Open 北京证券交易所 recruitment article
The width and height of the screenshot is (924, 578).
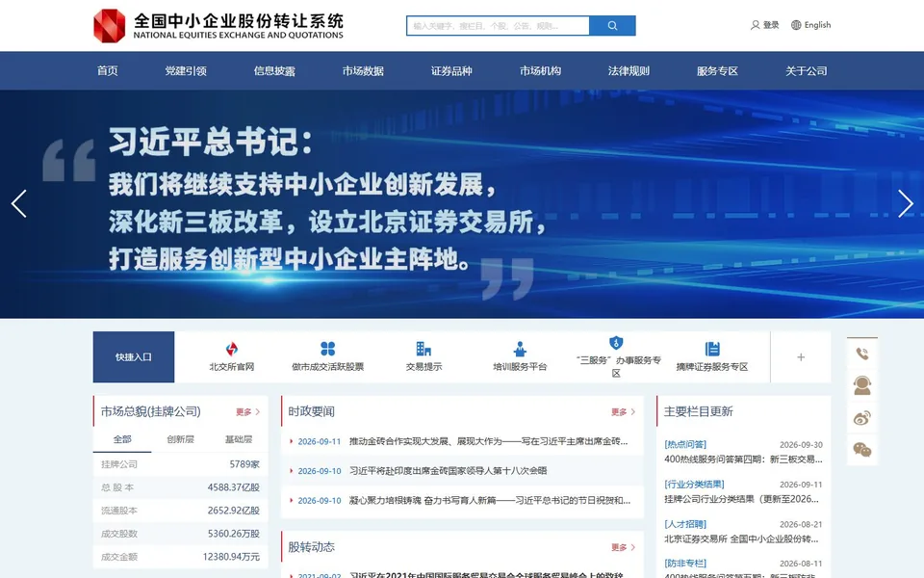click(741, 539)
